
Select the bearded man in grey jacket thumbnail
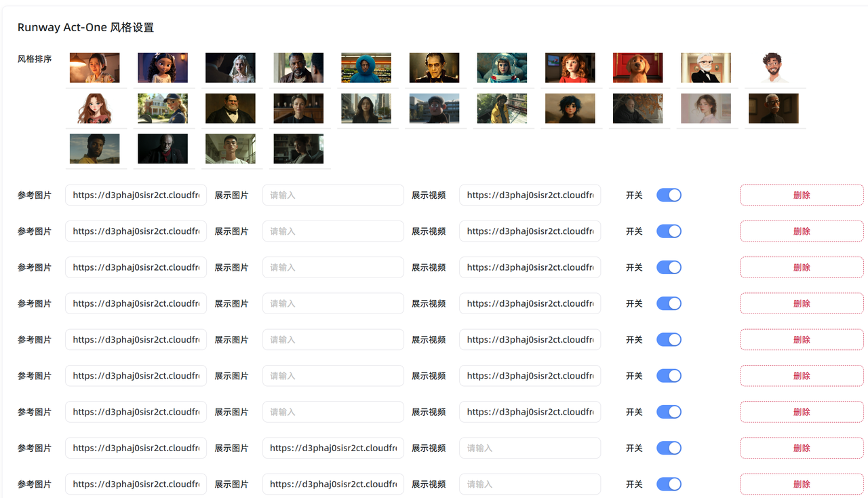[298, 68]
